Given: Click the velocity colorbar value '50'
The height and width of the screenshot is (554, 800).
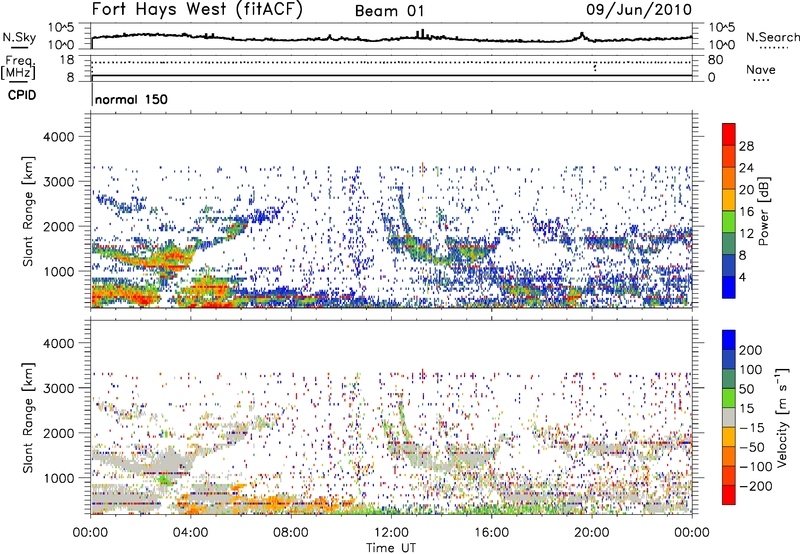Looking at the screenshot, I should (746, 389).
